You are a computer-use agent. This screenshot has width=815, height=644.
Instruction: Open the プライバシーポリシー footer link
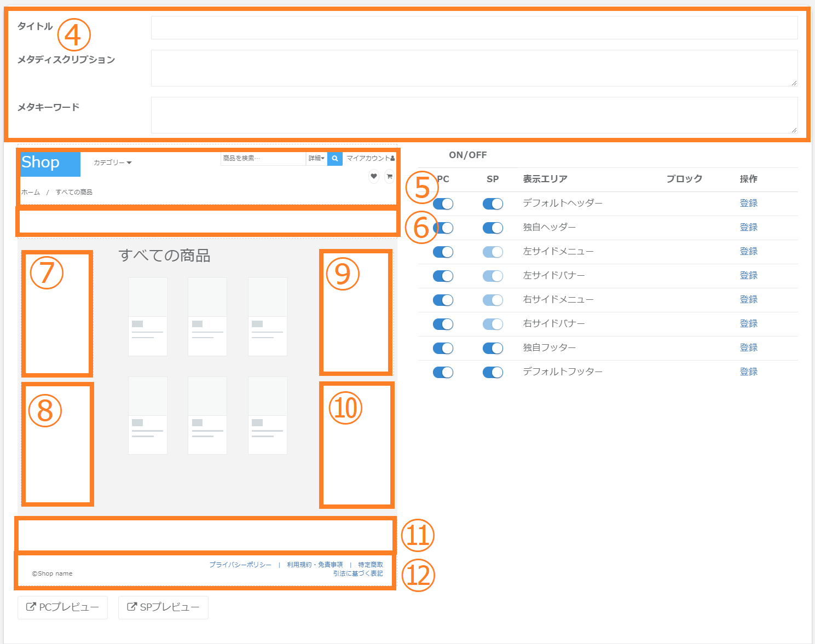pyautogui.click(x=240, y=565)
